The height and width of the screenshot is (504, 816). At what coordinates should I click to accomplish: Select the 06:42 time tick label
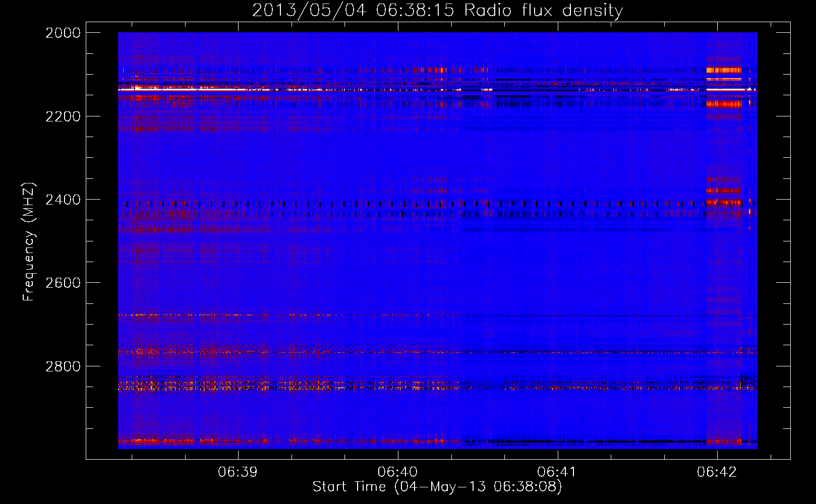[x=717, y=472]
